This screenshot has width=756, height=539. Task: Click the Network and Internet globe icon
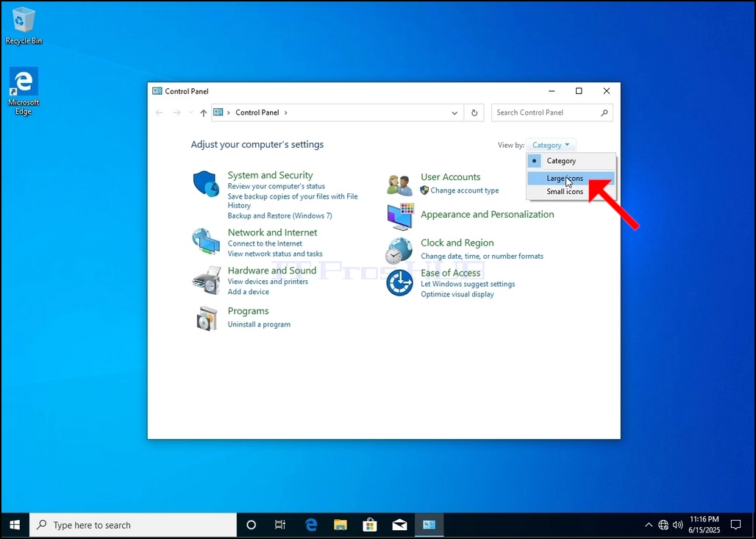[x=207, y=241]
